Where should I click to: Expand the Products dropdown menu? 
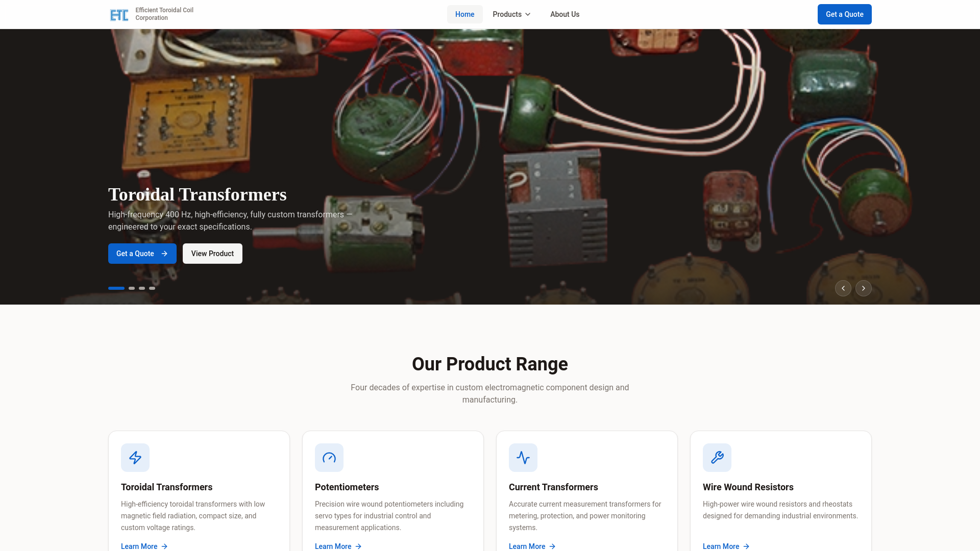point(511,14)
